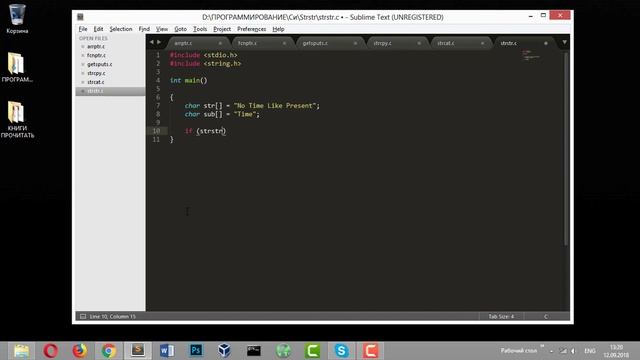The image size is (640, 360).
Task: Open the Tools menu
Action: click(x=200, y=29)
